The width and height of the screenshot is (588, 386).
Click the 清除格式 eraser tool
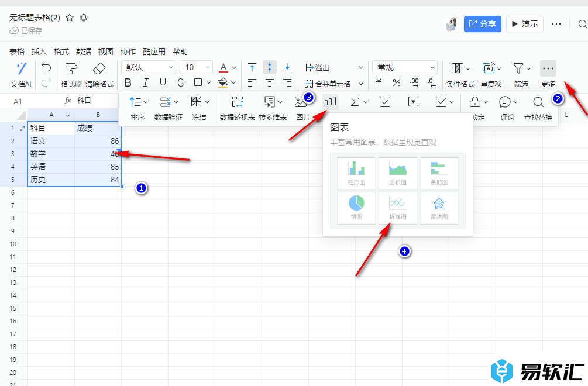point(99,75)
